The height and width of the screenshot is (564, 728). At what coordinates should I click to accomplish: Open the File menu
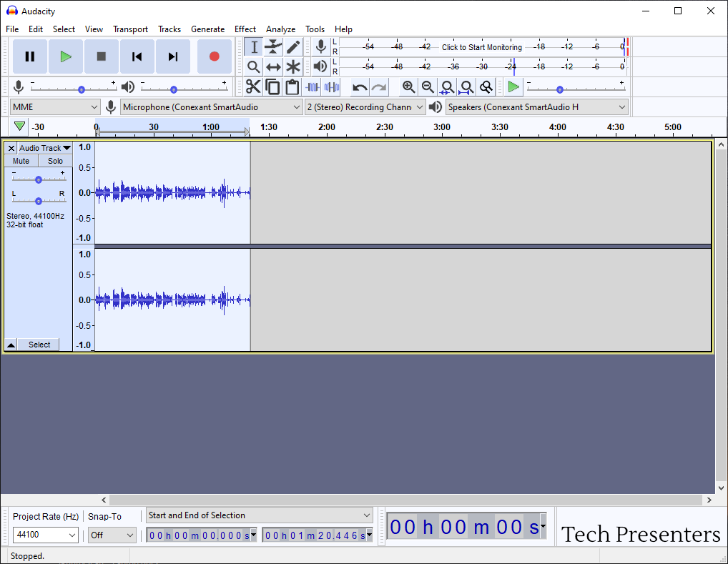(x=12, y=29)
